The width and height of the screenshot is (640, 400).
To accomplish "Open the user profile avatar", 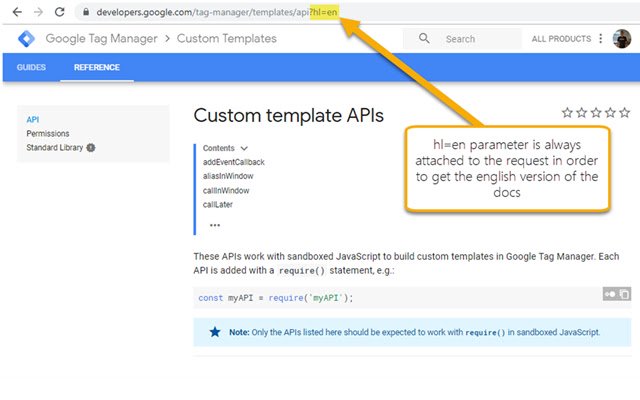I will click(622, 38).
